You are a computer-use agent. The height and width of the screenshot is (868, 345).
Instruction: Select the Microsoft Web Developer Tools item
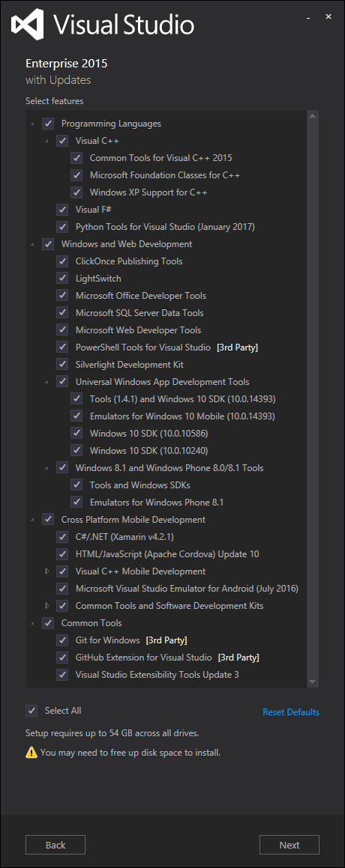tap(138, 330)
